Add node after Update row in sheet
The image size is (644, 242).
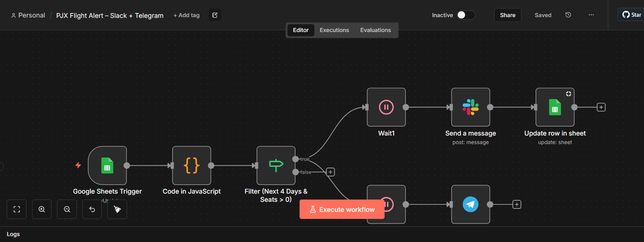[601, 107]
